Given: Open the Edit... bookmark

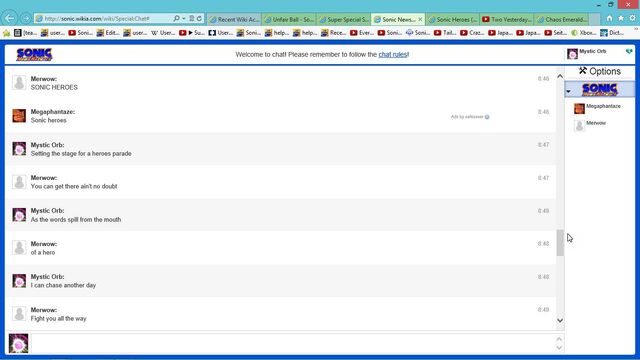Looking at the screenshot, I should click(108, 33).
